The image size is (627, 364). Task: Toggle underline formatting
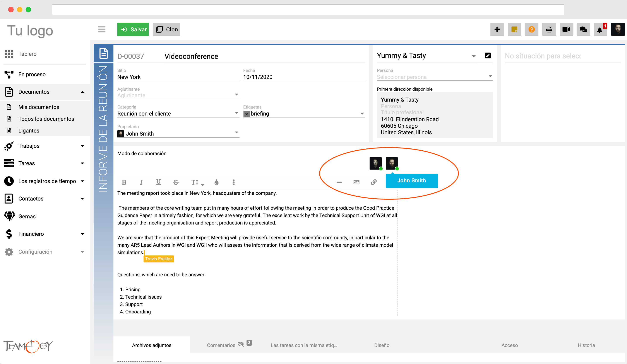pyautogui.click(x=158, y=182)
